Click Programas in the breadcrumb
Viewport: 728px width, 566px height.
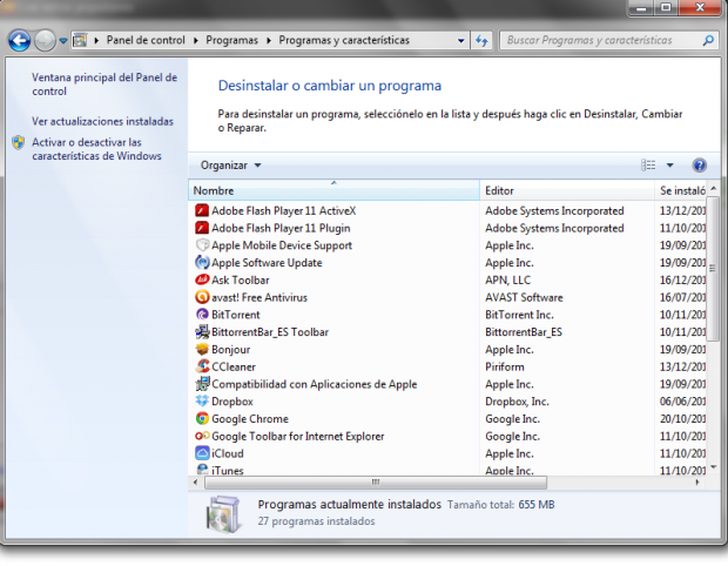(232, 40)
